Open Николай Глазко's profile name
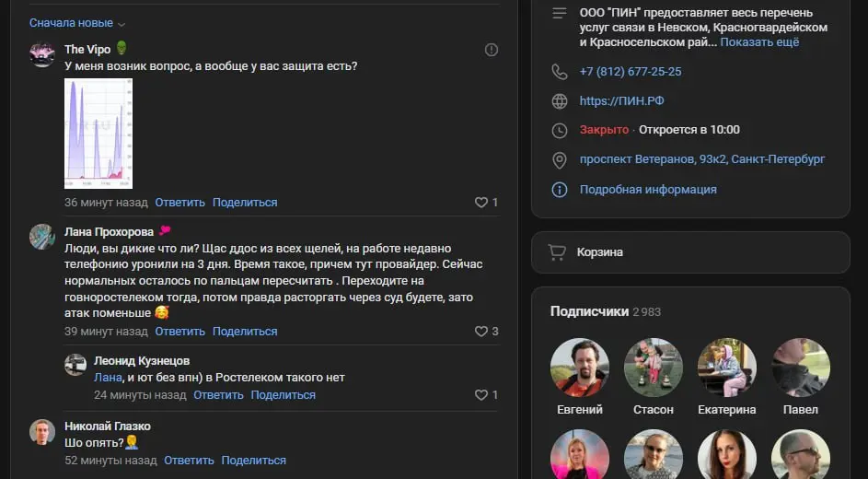Viewport: 868px width, 479px height. point(108,426)
